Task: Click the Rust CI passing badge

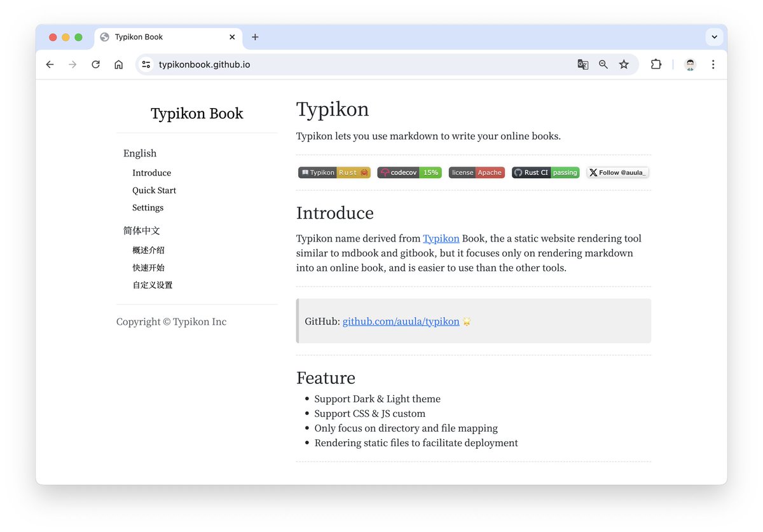Action: pyautogui.click(x=546, y=172)
